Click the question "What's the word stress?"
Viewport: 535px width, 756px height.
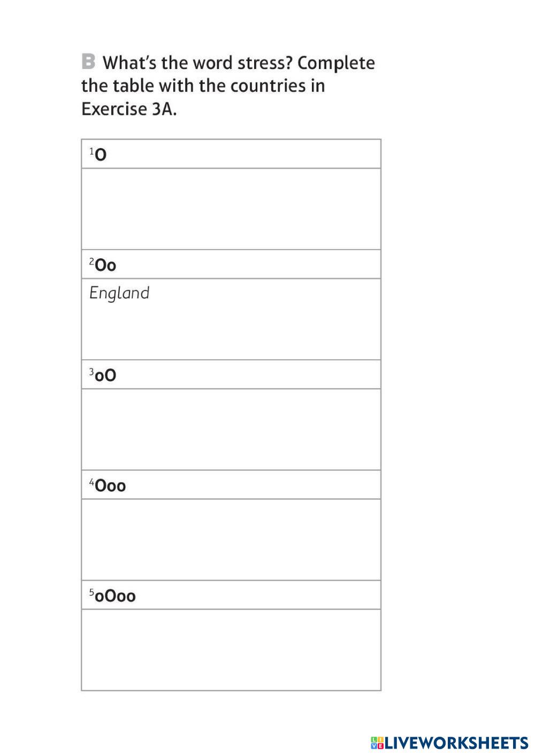coord(197,63)
